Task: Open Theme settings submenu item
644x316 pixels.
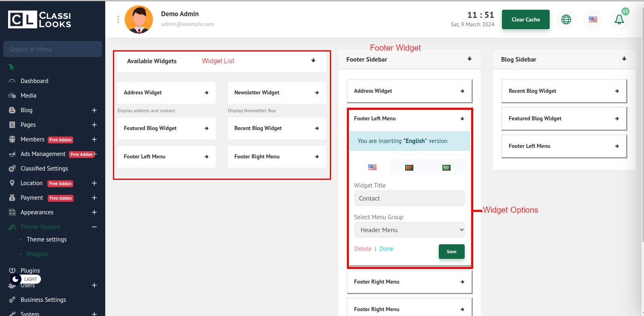Action: pos(47,239)
